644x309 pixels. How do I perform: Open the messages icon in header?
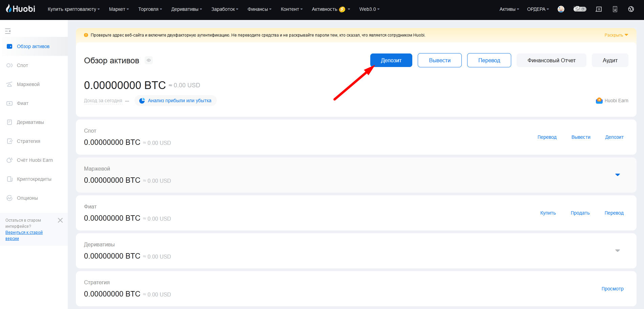[599, 9]
